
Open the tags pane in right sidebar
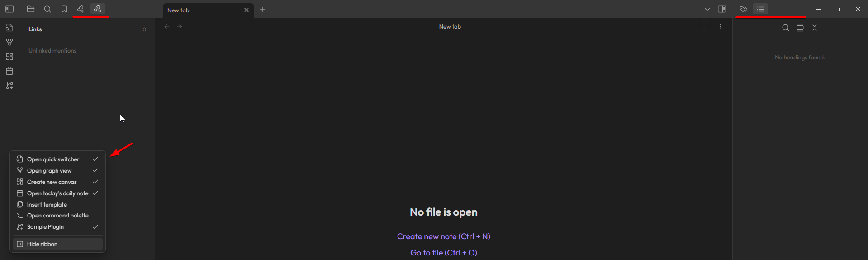point(743,9)
